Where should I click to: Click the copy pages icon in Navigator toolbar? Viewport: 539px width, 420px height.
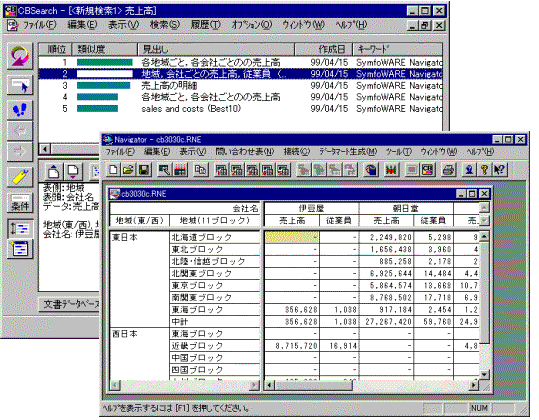point(201,170)
